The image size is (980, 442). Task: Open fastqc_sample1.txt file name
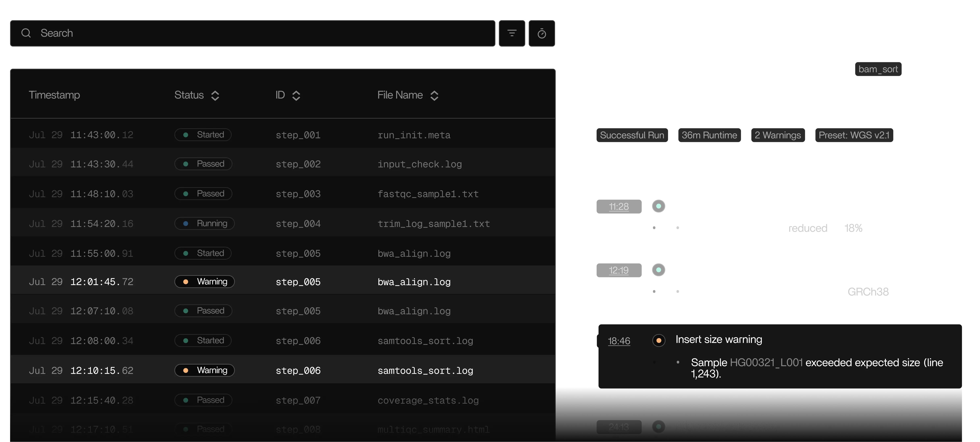point(428,194)
